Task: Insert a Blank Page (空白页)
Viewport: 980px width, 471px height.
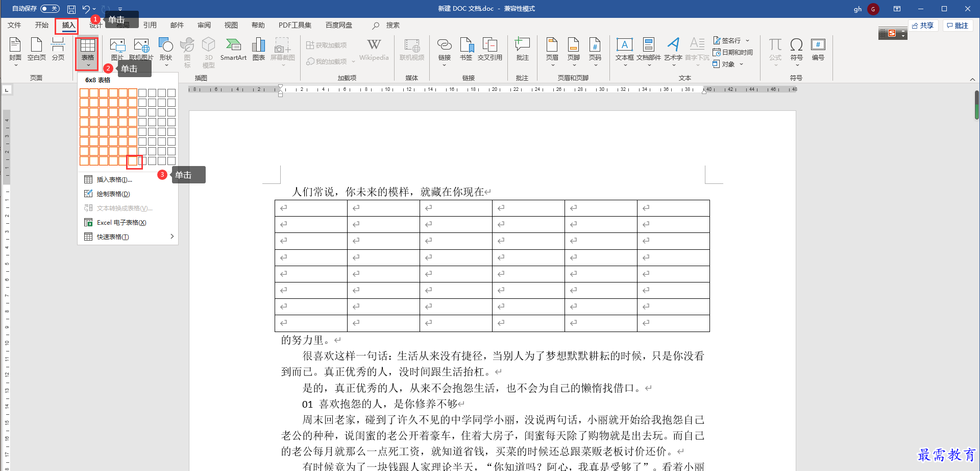Action: 37,50
